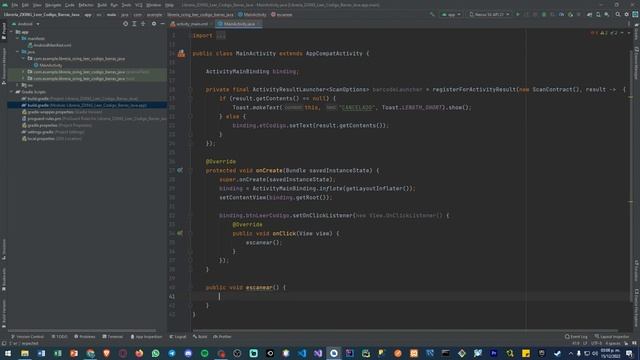
Task: Toggle the Project tool window stripe button
Action: pos(4,31)
